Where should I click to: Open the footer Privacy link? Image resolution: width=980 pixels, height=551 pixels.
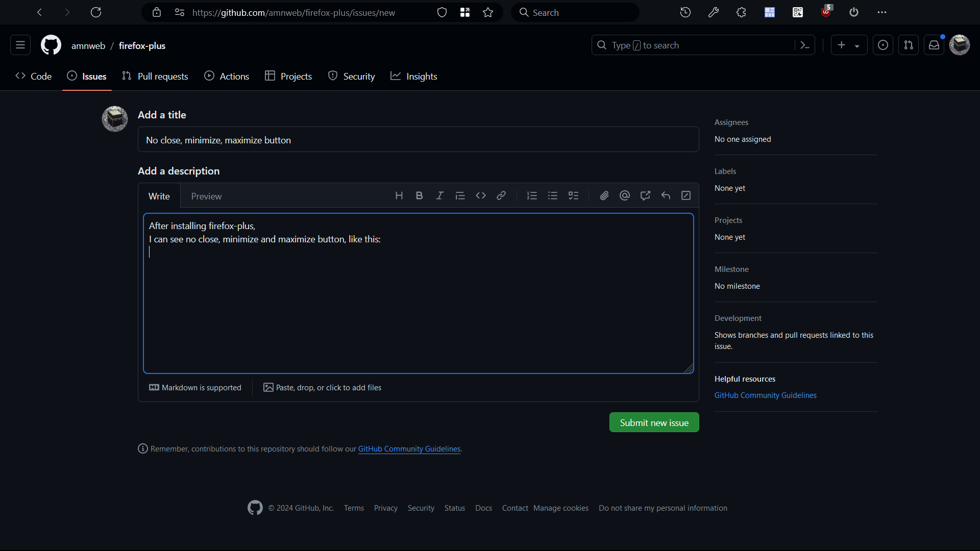[x=385, y=508]
